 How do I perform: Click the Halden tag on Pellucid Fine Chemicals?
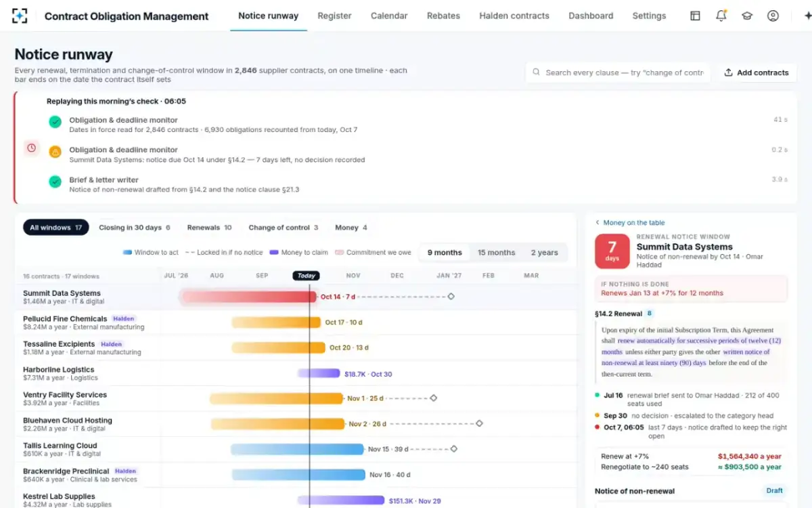coord(124,318)
